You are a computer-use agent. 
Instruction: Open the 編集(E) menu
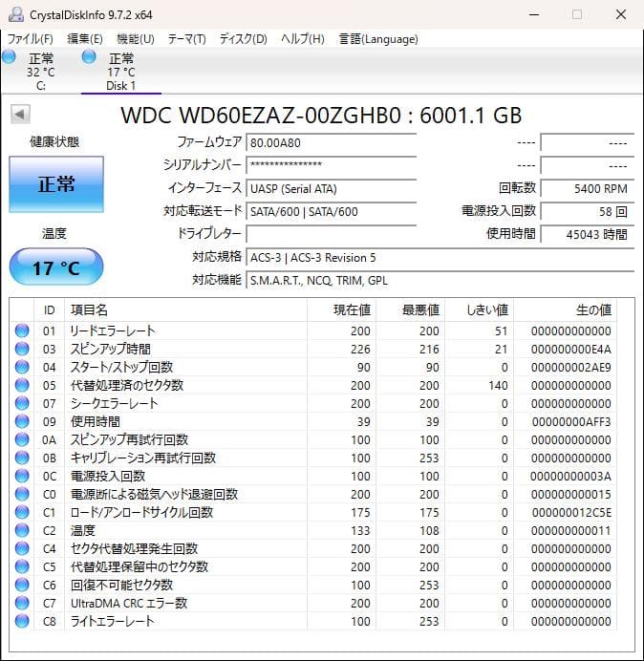85,39
